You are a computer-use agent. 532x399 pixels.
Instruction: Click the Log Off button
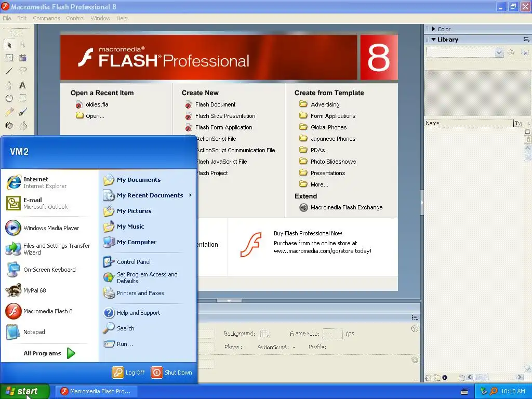click(x=128, y=372)
